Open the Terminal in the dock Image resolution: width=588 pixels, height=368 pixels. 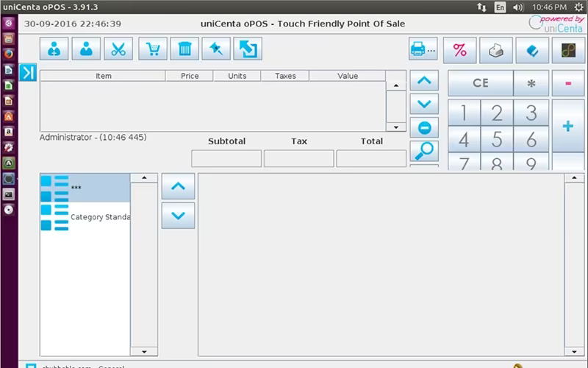click(x=9, y=194)
